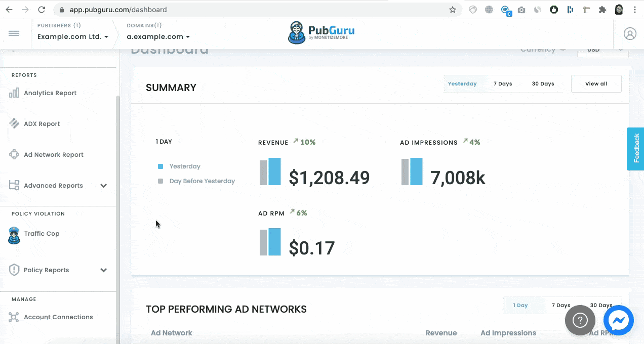Viewport: 644px width, 344px height.
Task: Expand the Advanced Reports section
Action: tap(103, 186)
